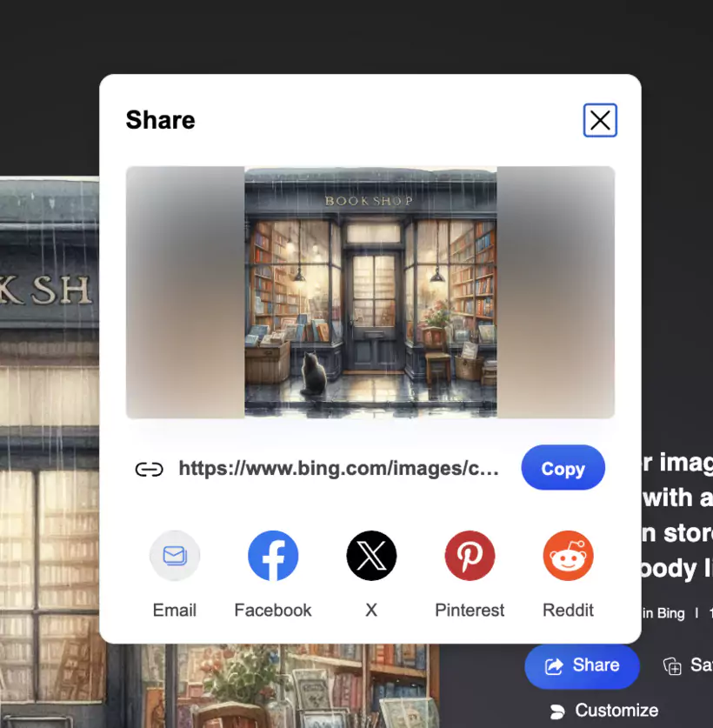Share the image via Email
Viewport: 713px width, 728px height.
pos(174,556)
